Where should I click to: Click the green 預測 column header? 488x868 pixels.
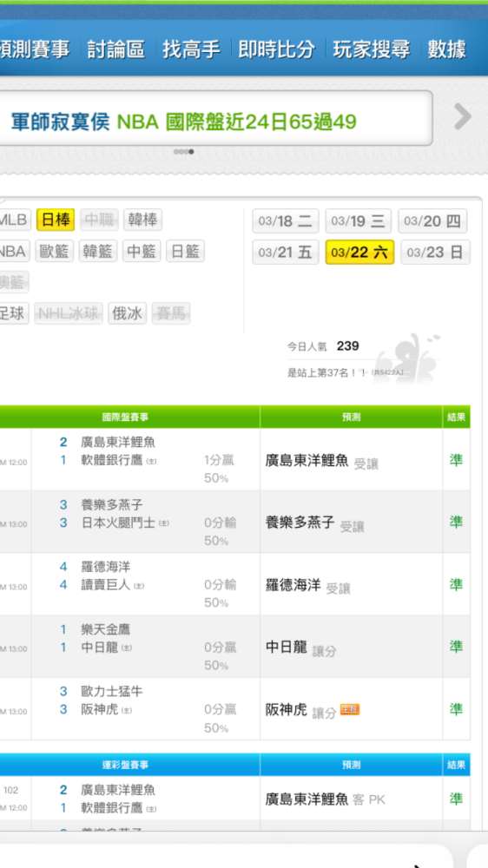click(x=351, y=417)
